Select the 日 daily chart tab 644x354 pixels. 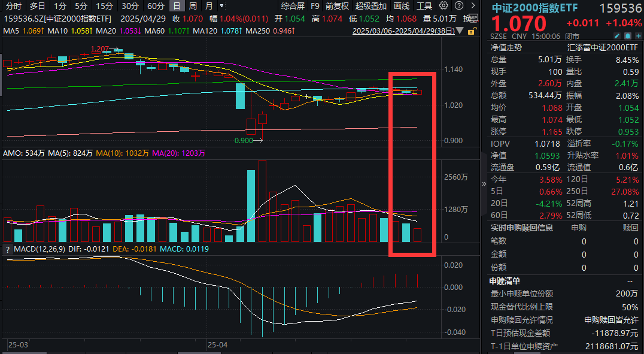point(177,5)
